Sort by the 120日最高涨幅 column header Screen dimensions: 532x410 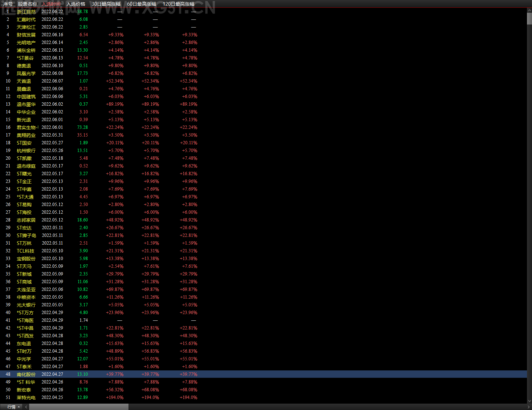[178, 4]
